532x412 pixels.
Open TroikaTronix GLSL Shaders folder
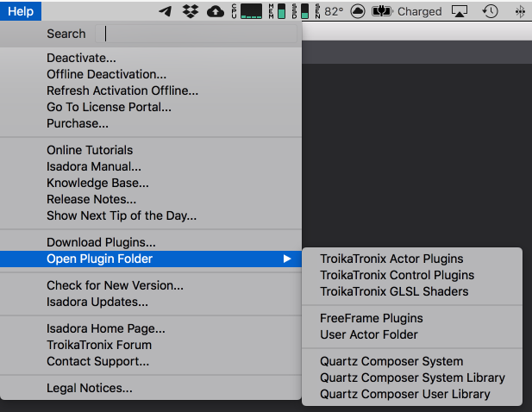[x=412, y=291]
